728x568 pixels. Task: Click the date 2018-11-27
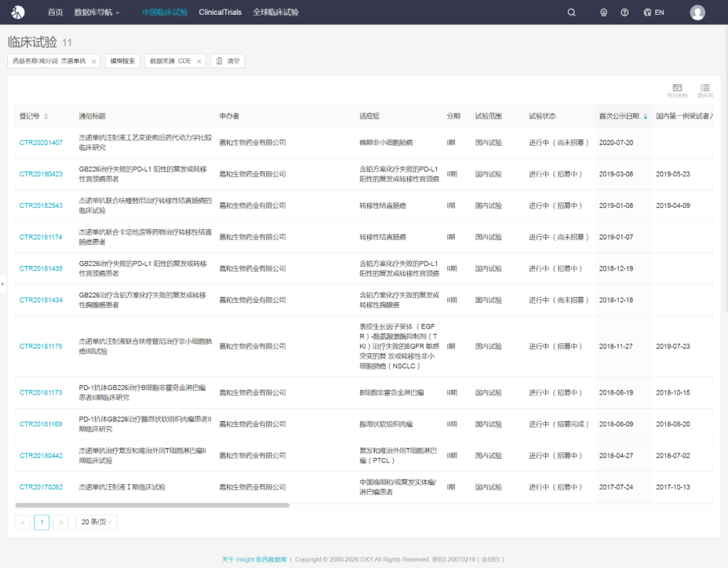(x=616, y=346)
